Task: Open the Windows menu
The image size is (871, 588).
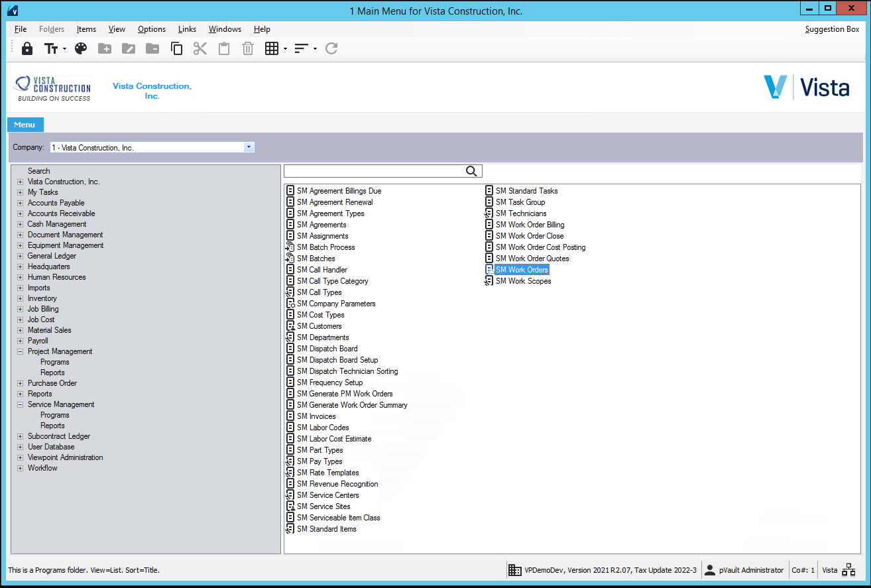Action: pyautogui.click(x=225, y=29)
